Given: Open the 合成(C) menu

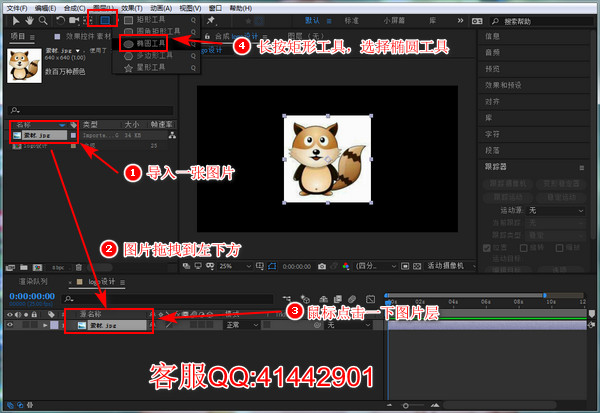Looking at the screenshot, I should [x=75, y=8].
